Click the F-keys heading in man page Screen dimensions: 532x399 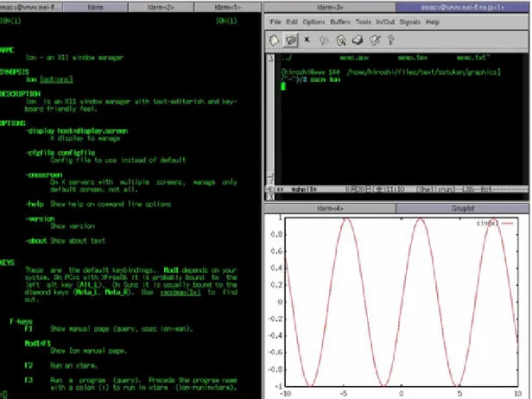pyautogui.click(x=21, y=321)
